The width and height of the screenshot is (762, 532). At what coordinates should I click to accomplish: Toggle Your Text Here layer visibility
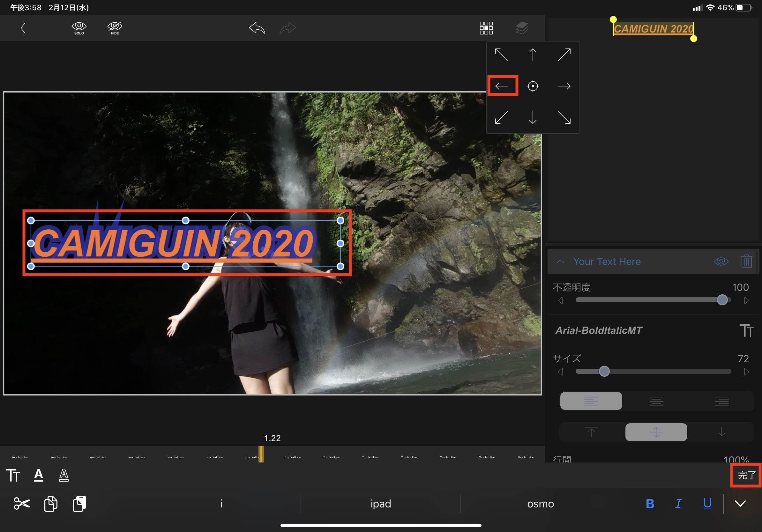pyautogui.click(x=721, y=261)
